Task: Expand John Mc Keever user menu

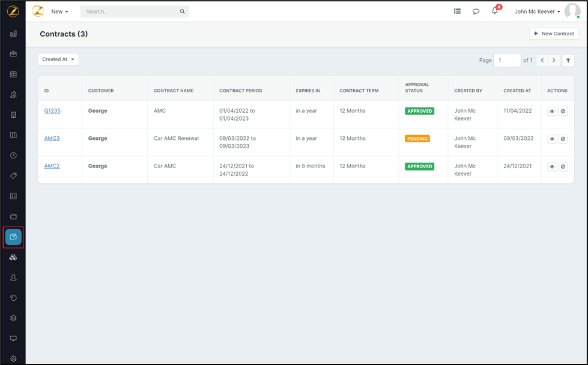Action: point(537,11)
